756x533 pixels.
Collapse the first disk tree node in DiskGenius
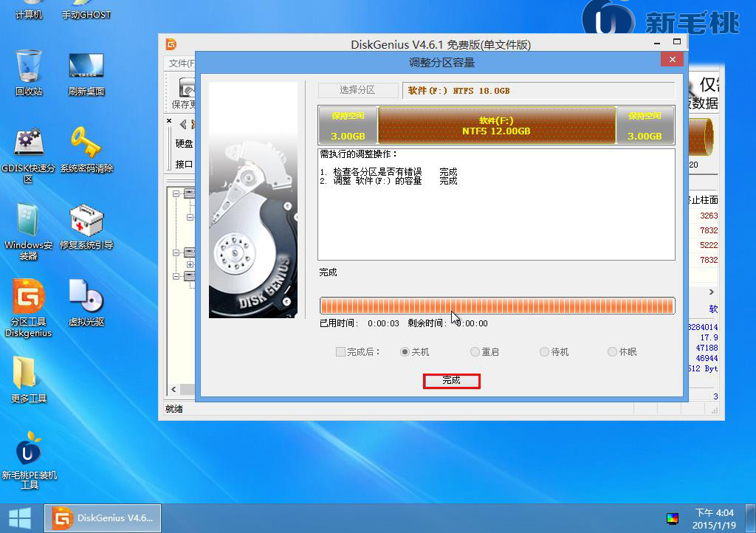176,193
